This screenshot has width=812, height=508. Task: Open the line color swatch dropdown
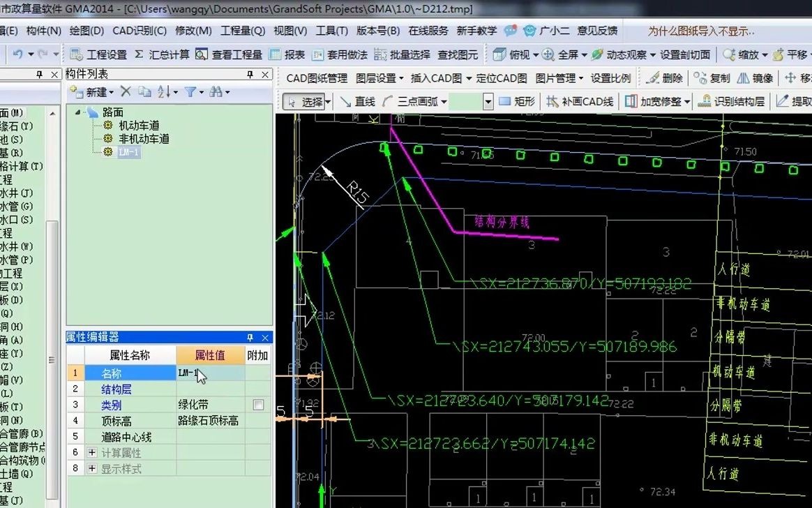click(x=487, y=100)
